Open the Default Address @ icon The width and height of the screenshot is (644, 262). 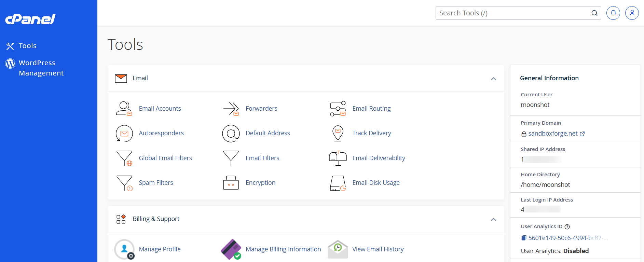pos(231,133)
